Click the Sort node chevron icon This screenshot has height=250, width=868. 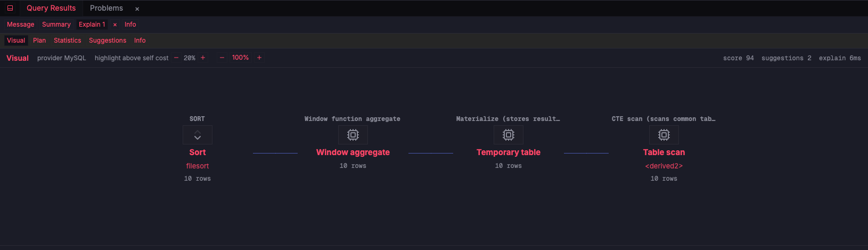tap(198, 135)
